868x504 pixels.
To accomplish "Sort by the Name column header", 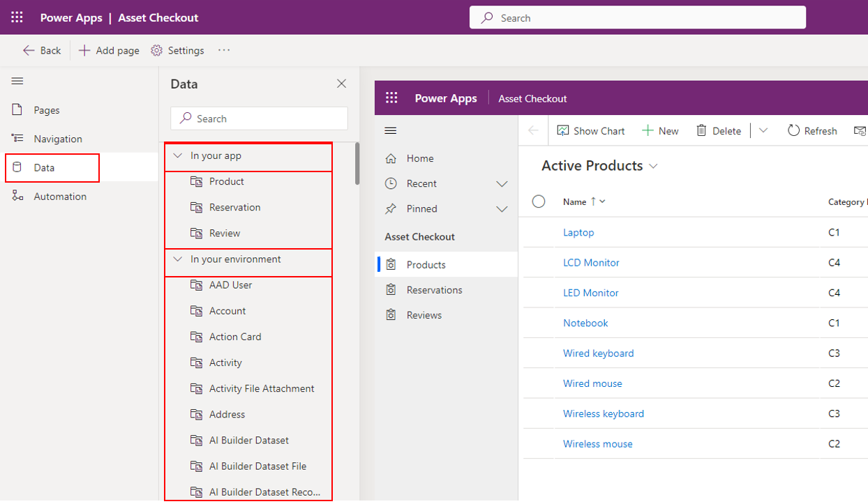I will click(585, 201).
